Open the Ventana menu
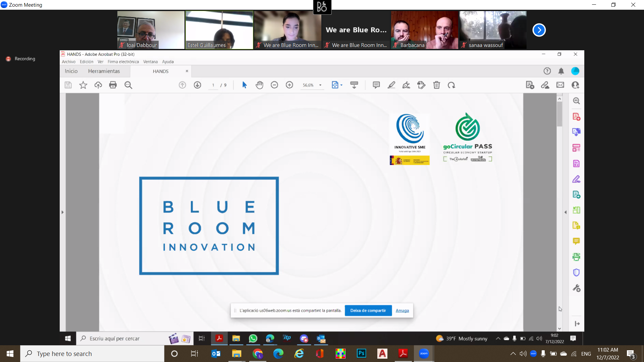Viewport: 644px width, 362px height. [x=150, y=62]
